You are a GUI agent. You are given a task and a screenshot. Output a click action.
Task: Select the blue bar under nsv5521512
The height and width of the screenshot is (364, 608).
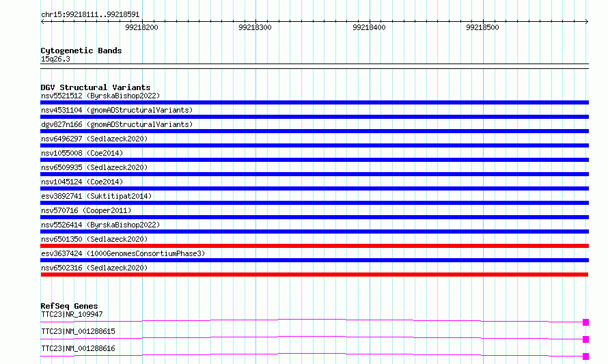click(314, 102)
